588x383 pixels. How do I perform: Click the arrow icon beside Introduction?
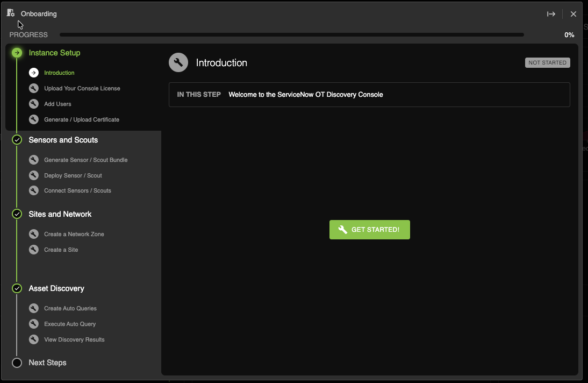click(34, 73)
